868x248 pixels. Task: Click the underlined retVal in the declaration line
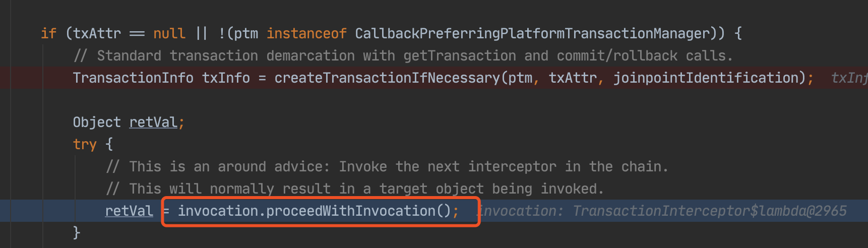click(153, 122)
